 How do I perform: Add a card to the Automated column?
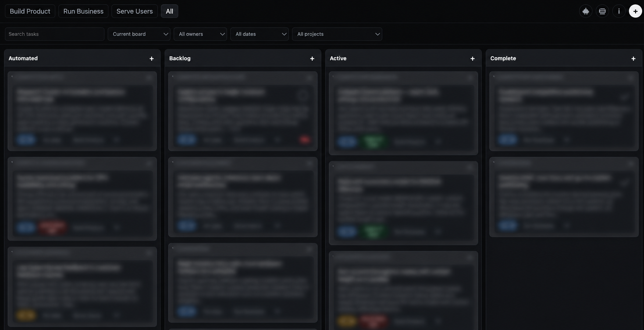[152, 59]
